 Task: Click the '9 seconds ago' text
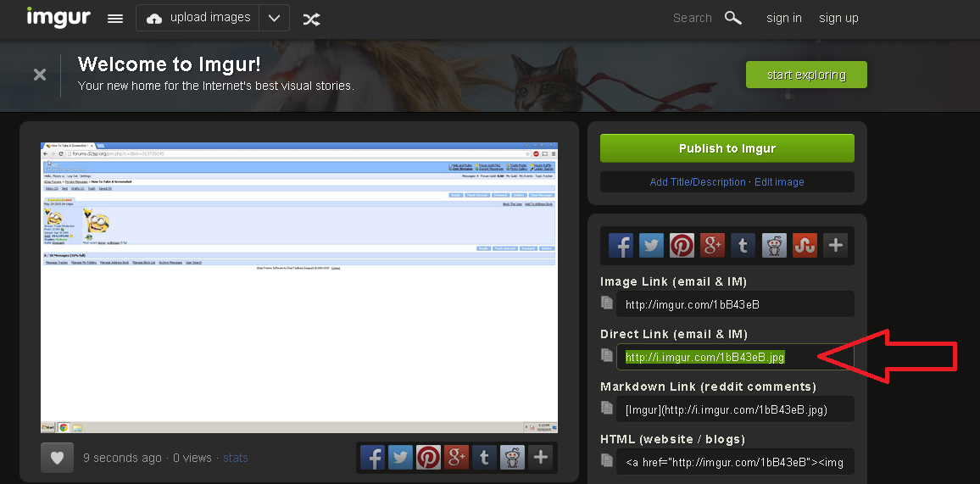pos(122,458)
